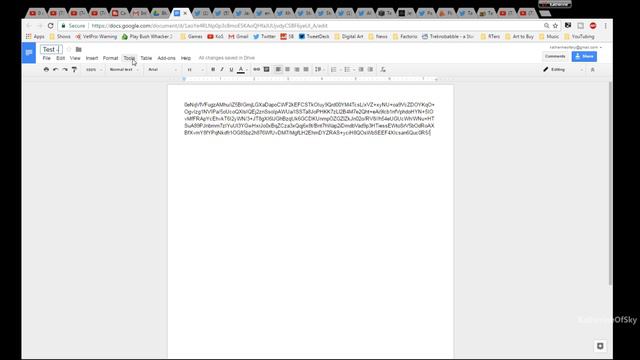Select left align
Viewport: 640px width, 360px height.
tap(278, 70)
